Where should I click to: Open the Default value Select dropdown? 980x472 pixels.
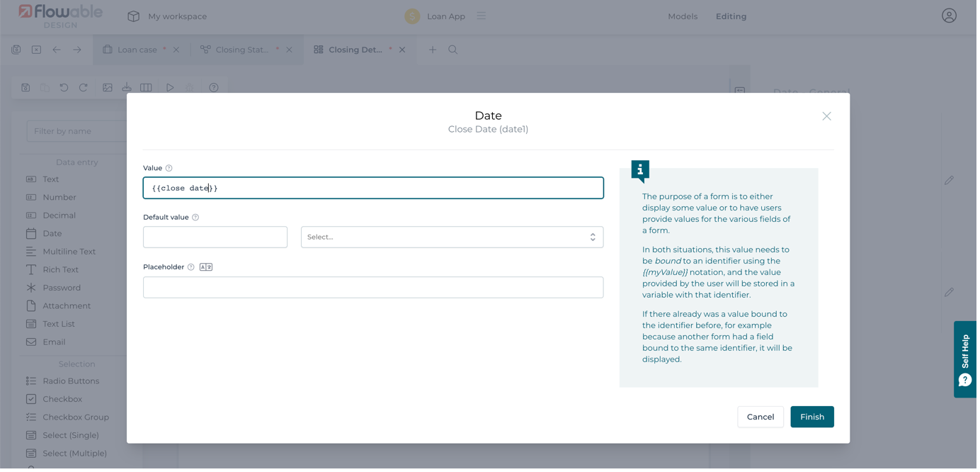452,237
